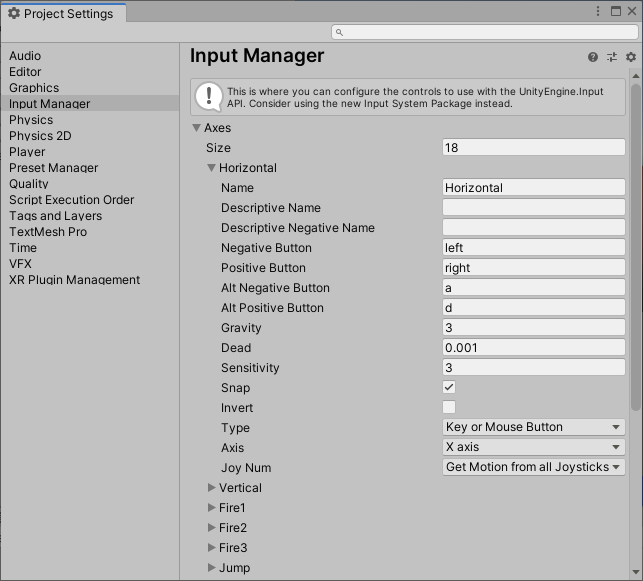Viewport: 643px width, 581px height.
Task: Click the Alt Positive Button field
Action: point(534,308)
